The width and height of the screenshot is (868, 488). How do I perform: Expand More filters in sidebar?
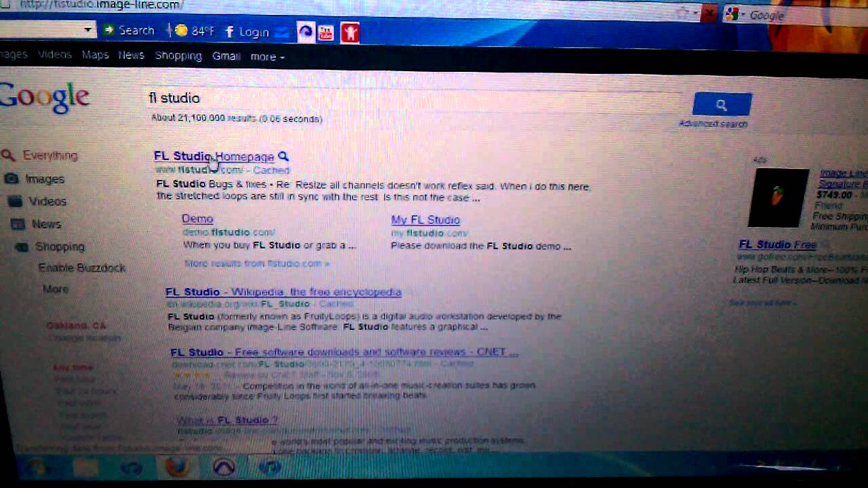(x=56, y=289)
